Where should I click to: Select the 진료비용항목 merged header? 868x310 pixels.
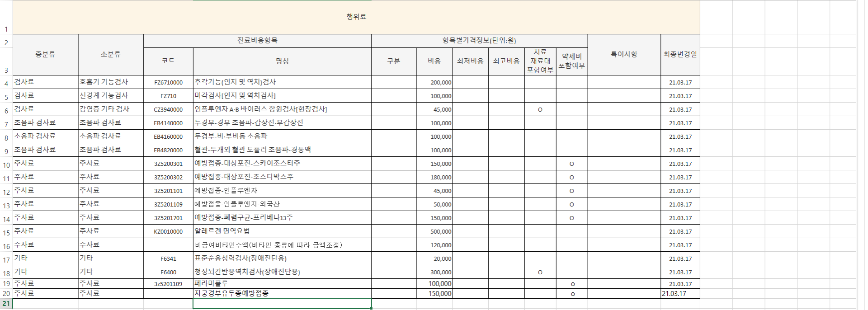click(257, 41)
